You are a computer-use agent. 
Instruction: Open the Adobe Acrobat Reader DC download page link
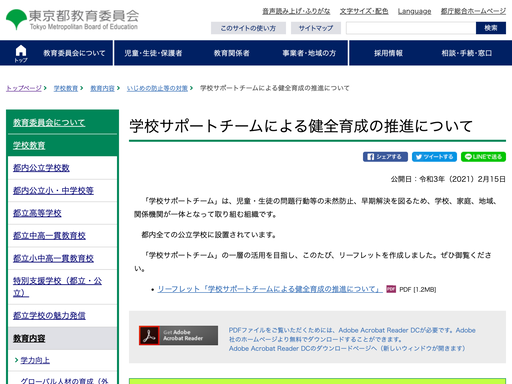347,348
